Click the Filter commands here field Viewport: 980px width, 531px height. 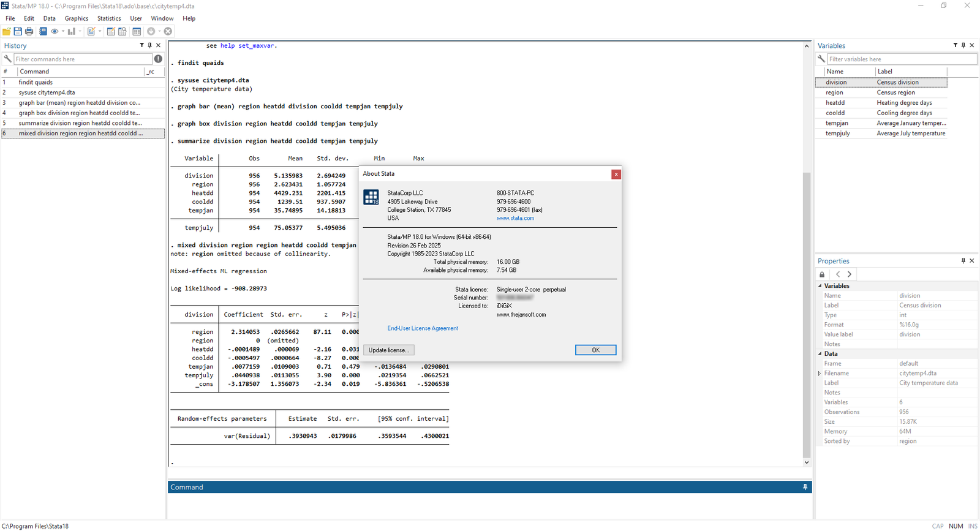pyautogui.click(x=83, y=59)
